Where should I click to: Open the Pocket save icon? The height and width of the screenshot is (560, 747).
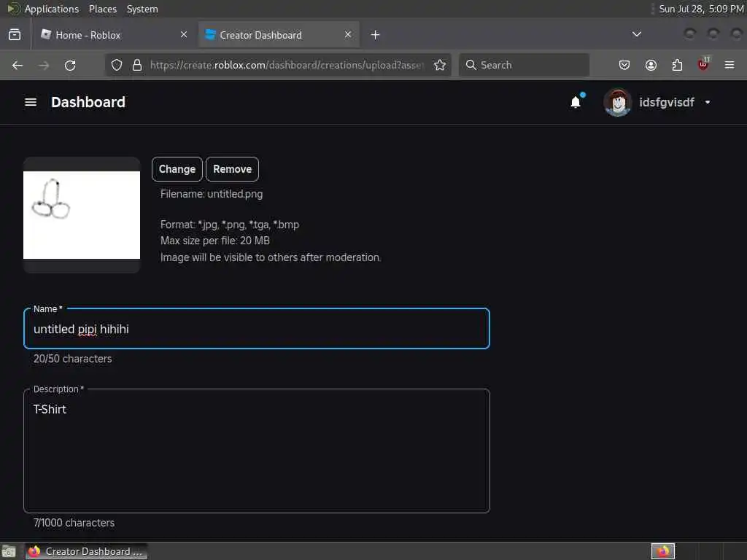624,65
